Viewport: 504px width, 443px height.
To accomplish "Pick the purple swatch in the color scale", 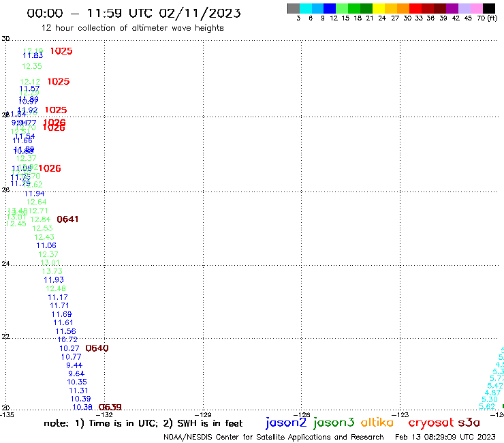I will coord(452,8).
